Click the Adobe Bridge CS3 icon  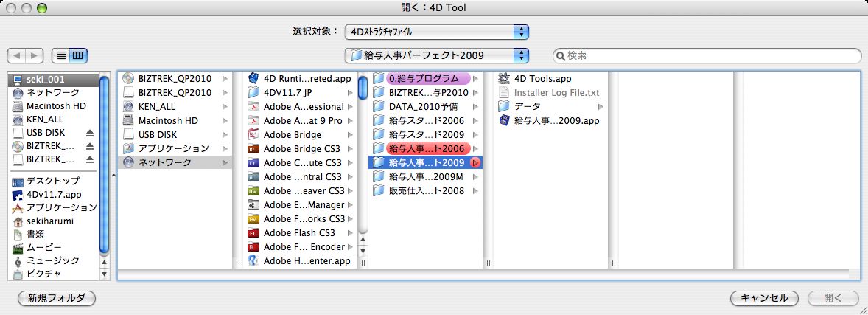click(253, 149)
